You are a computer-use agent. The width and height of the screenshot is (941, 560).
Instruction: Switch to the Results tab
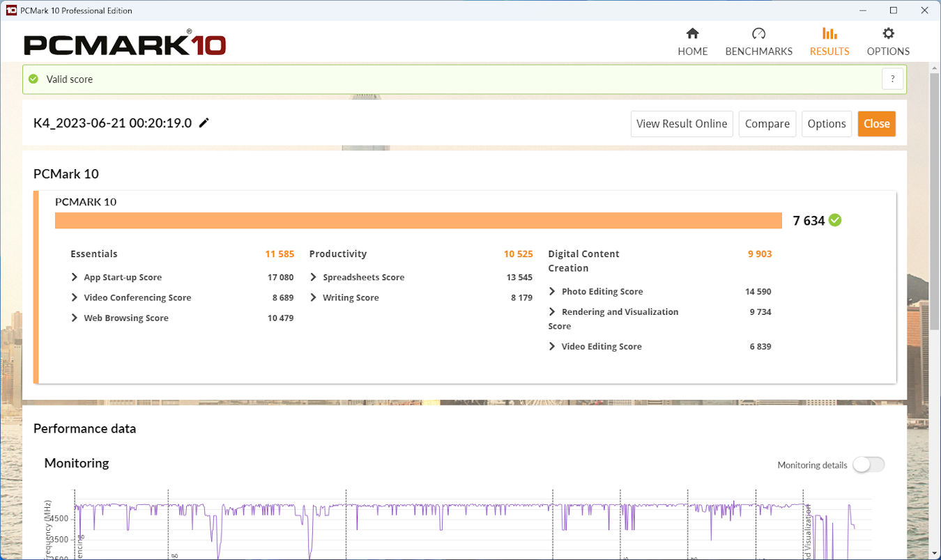(829, 42)
